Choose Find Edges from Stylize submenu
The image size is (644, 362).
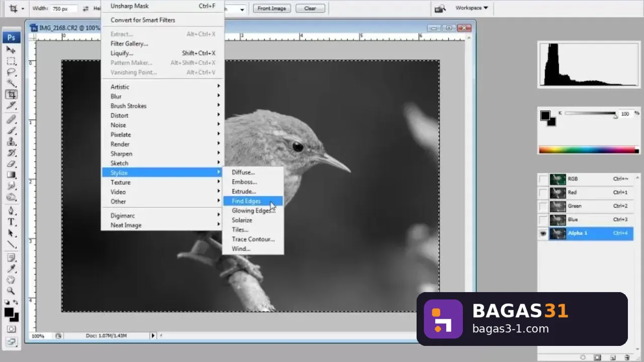[x=253, y=201]
